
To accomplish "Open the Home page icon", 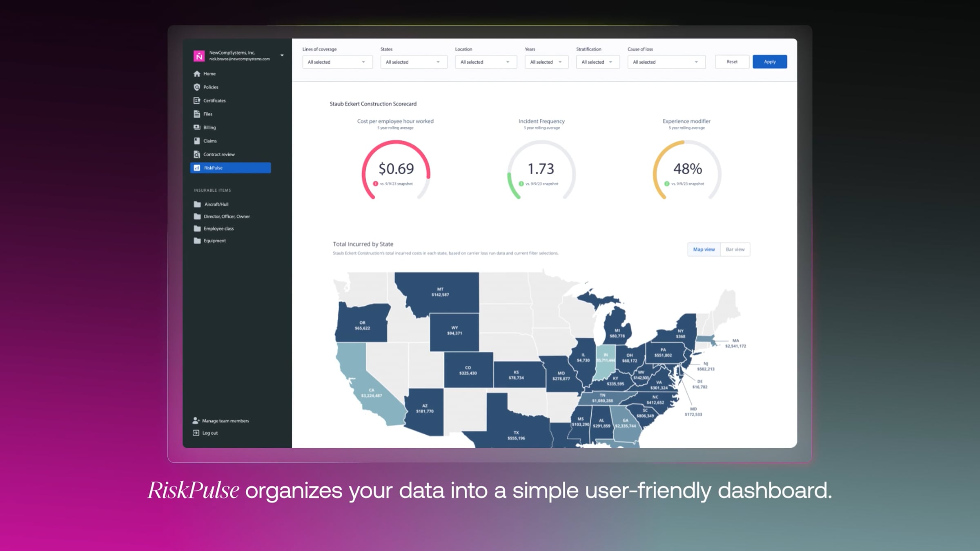I will (197, 73).
